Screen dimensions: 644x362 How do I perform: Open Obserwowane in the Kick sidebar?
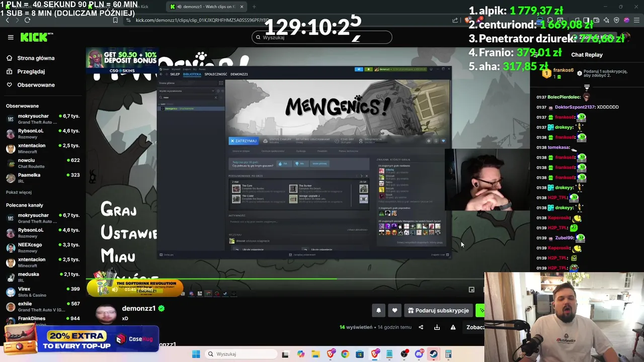click(x=36, y=85)
